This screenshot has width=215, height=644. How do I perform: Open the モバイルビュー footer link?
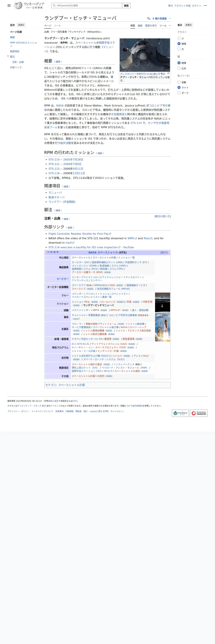(x=117, y=411)
